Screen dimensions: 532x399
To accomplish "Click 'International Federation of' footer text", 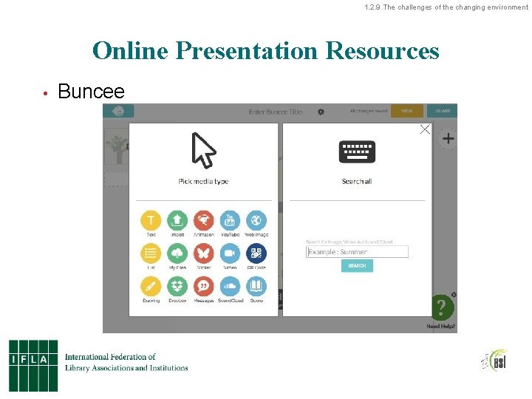I will (x=110, y=357).
